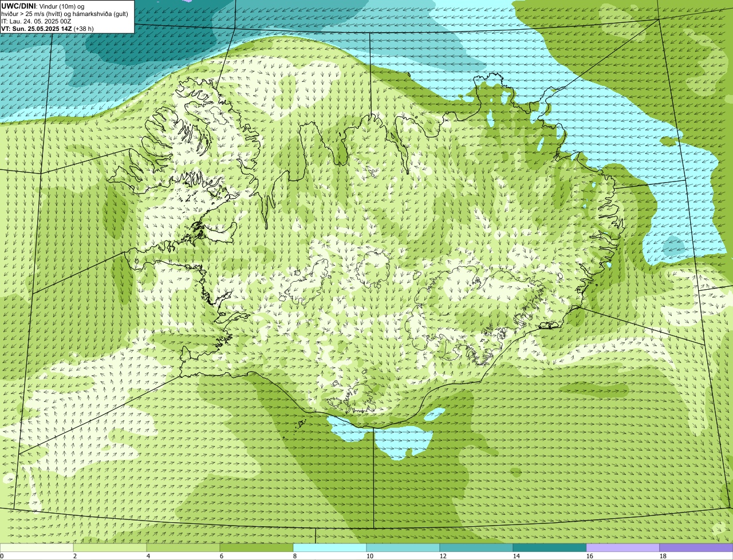The height and width of the screenshot is (560, 733).
Task: Click the 'UWC/DINI' title text
Action: click(18, 6)
